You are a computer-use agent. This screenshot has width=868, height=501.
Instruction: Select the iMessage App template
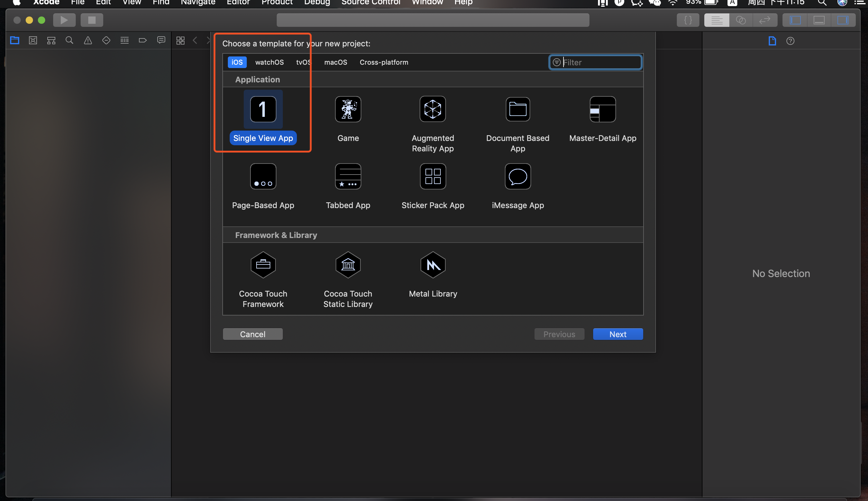click(518, 186)
